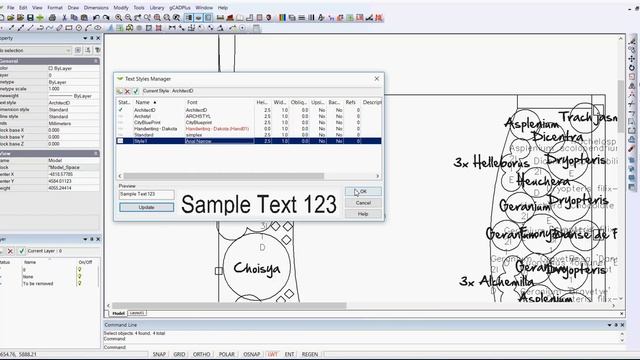
Task: Open the Format menu
Action: coord(55,7)
